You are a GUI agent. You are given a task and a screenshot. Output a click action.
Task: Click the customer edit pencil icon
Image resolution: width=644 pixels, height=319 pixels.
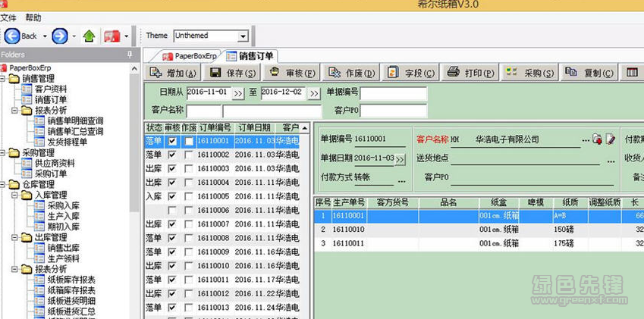[x=611, y=139]
